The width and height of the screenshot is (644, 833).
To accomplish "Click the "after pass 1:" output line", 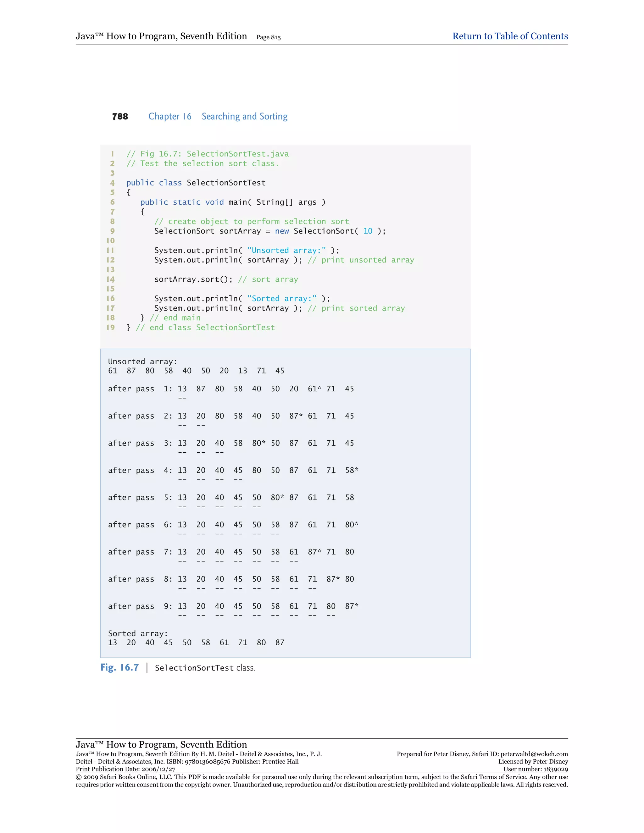I will 140,389.
